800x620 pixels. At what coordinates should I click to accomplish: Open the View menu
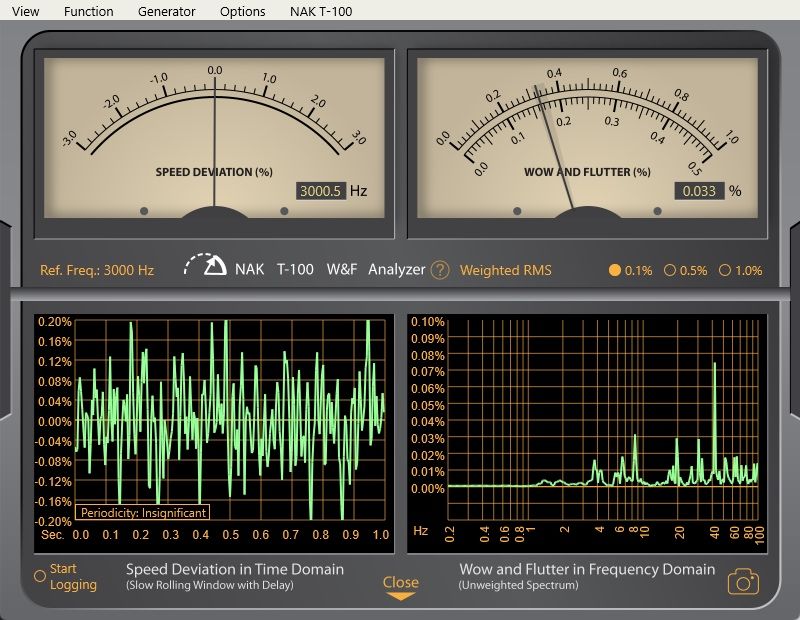tap(26, 11)
